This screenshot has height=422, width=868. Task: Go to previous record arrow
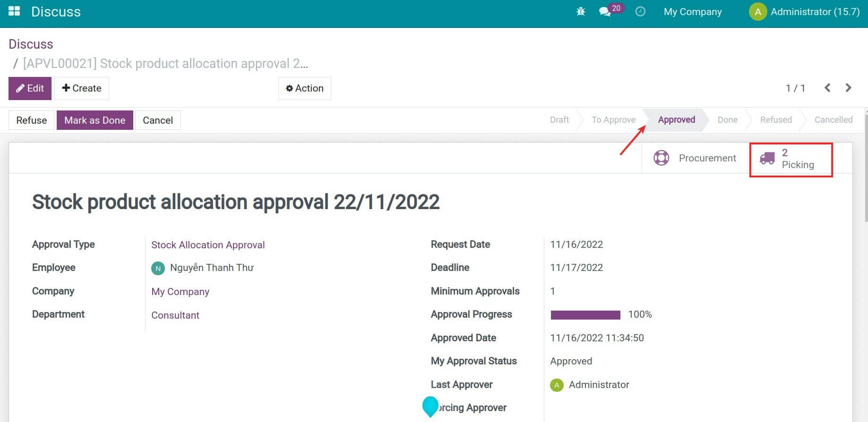[x=827, y=88]
